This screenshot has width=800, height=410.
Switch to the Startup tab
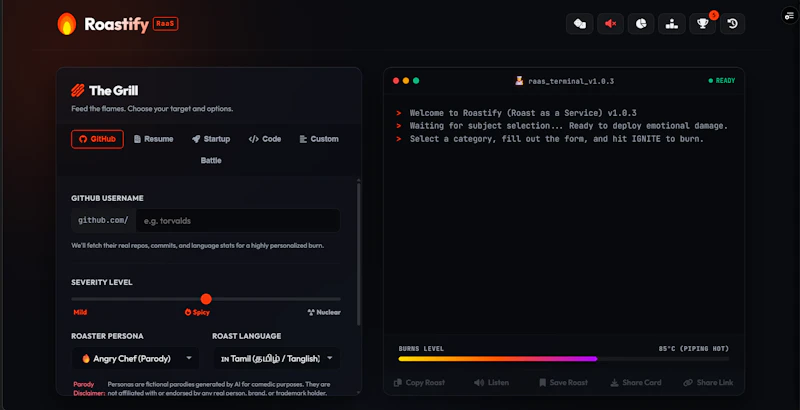tap(211, 139)
